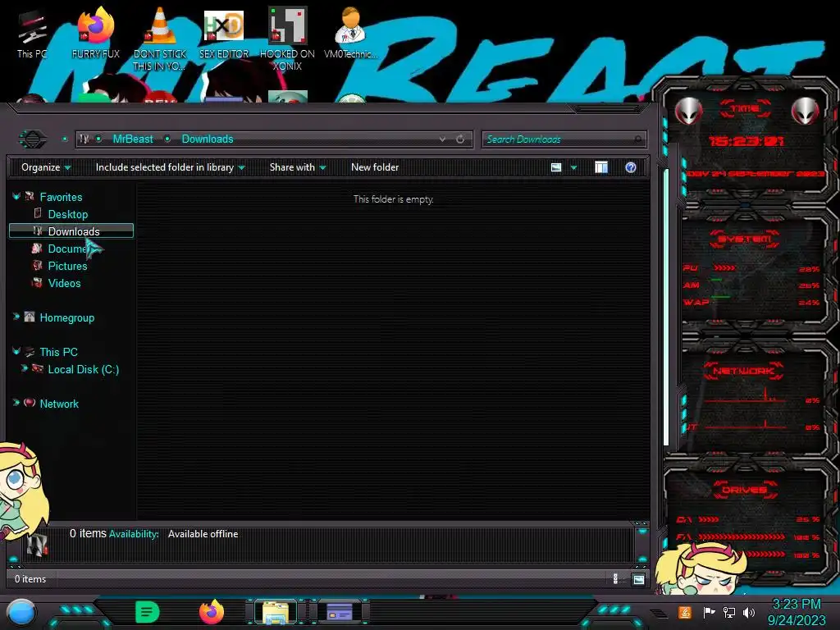This screenshot has width=840, height=630.
Task: Click the SYSTEM gadget header
Action: (745, 239)
